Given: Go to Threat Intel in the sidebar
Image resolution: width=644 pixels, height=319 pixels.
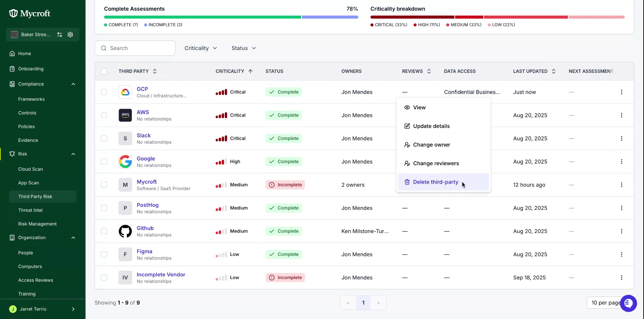Looking at the screenshot, I should tap(30, 210).
